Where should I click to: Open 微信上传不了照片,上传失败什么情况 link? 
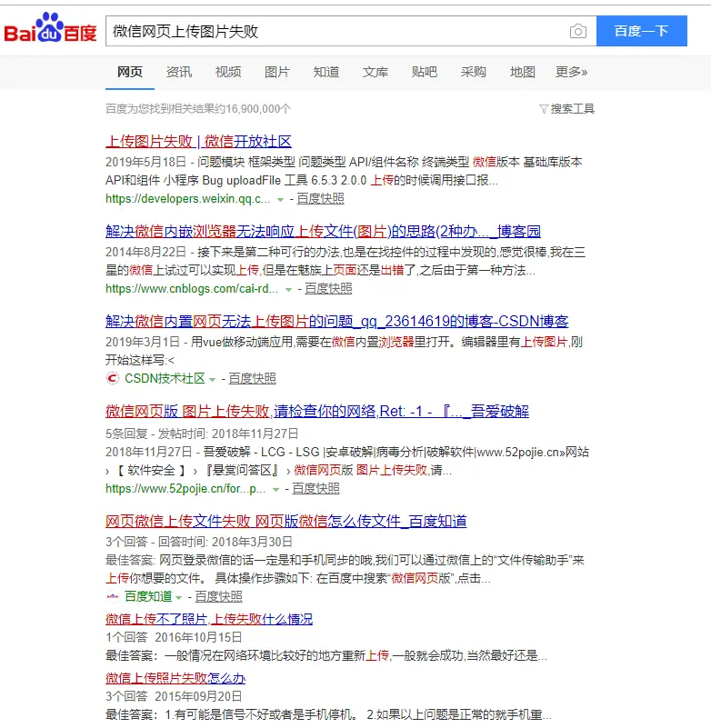coord(209,619)
